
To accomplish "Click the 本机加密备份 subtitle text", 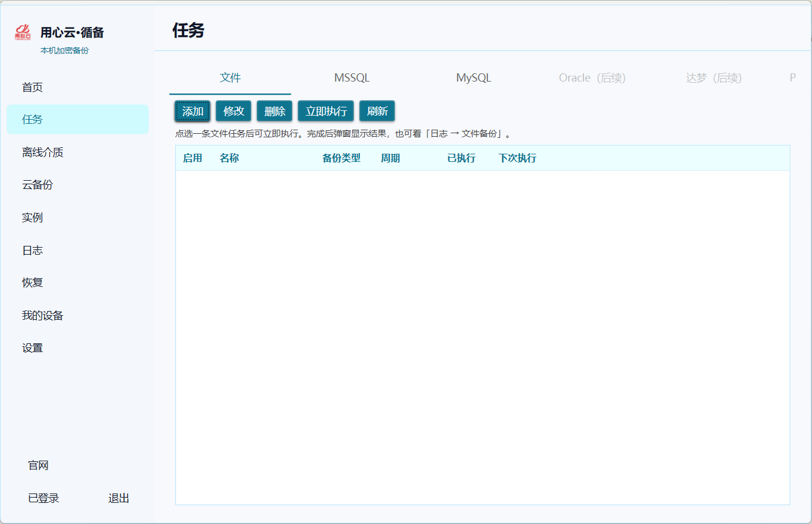I will [64, 50].
